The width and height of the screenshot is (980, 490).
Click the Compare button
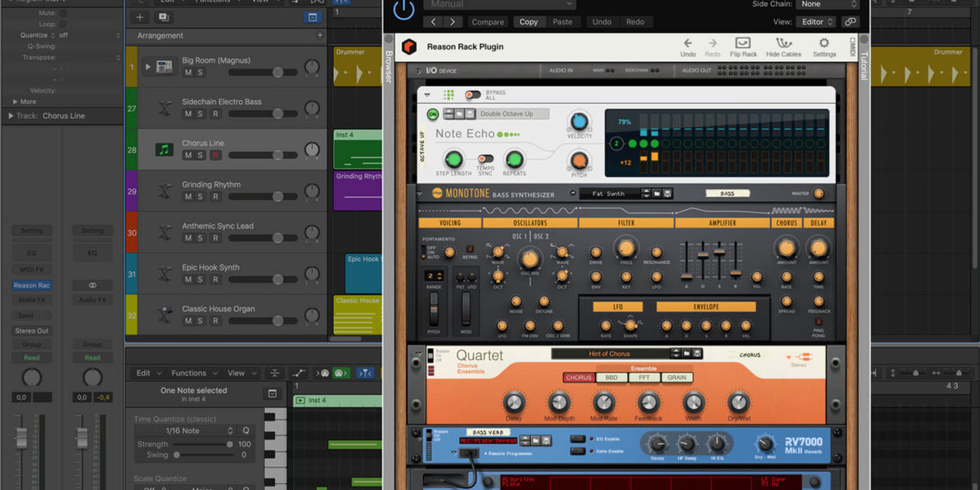click(x=487, y=21)
